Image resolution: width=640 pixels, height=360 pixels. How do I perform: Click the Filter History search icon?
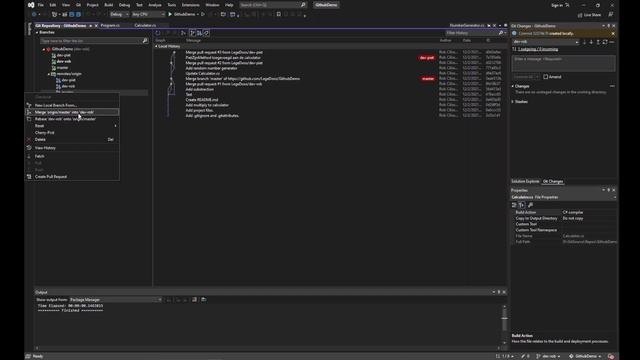[501, 33]
